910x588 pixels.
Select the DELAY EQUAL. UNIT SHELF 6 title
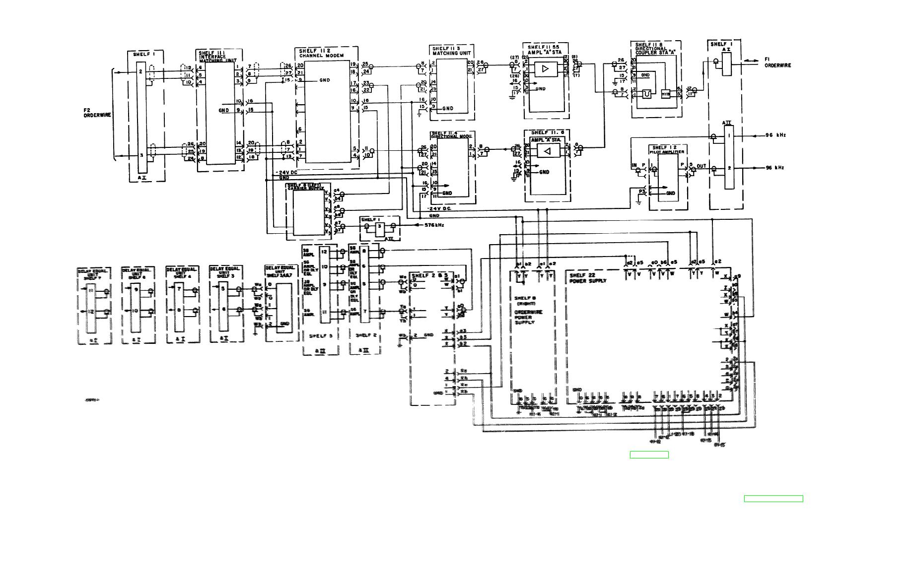click(137, 273)
